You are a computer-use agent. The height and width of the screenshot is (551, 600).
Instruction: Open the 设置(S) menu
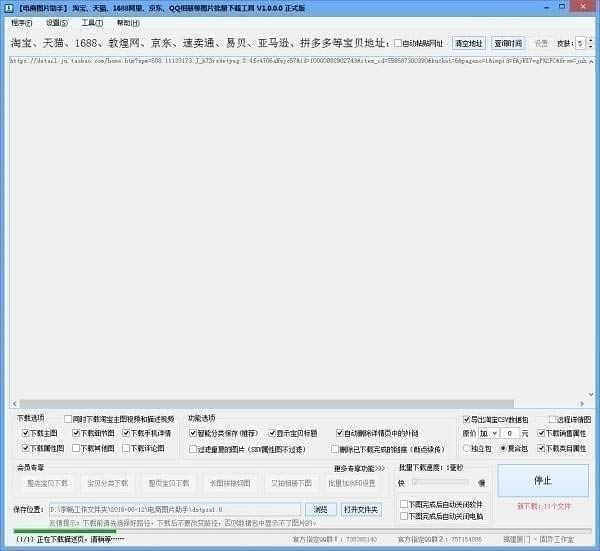57,23
